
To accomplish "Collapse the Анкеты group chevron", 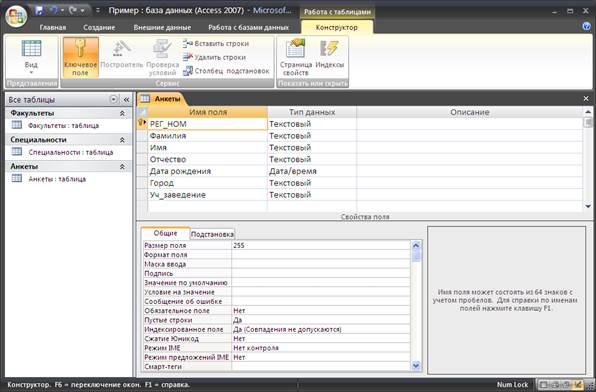I will click(x=122, y=167).
